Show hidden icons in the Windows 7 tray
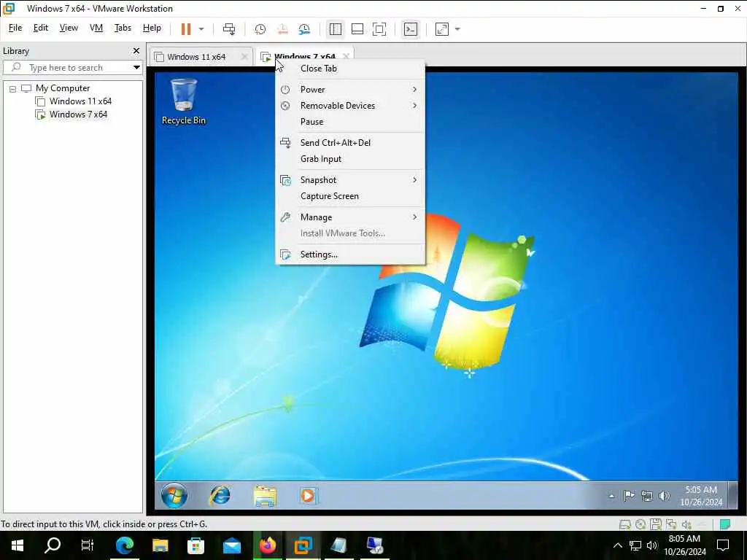This screenshot has height=560, width=747. click(612, 496)
